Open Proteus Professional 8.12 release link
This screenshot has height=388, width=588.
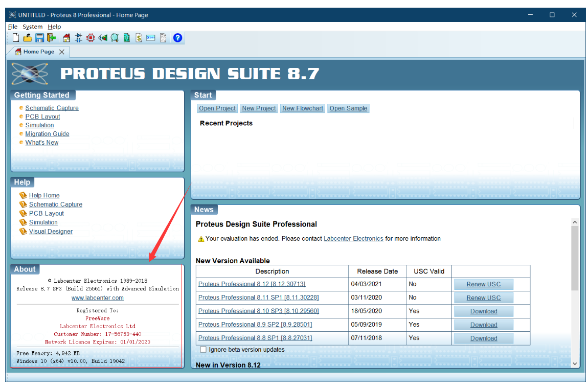(252, 284)
